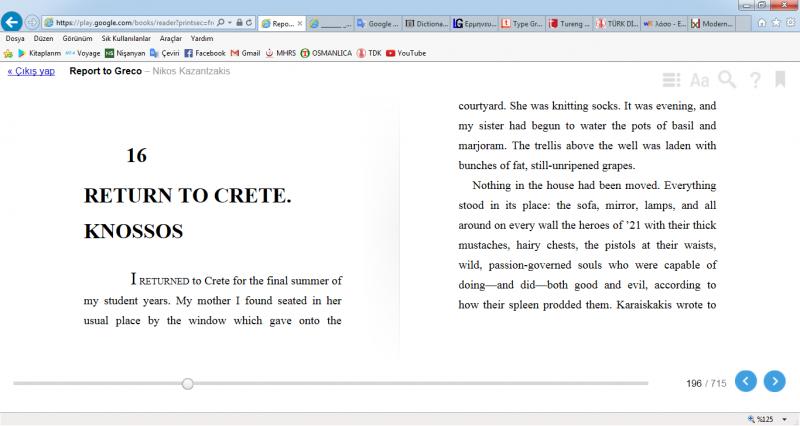
Task: Open the zoom level %125 dropdown arrow
Action: (784, 419)
